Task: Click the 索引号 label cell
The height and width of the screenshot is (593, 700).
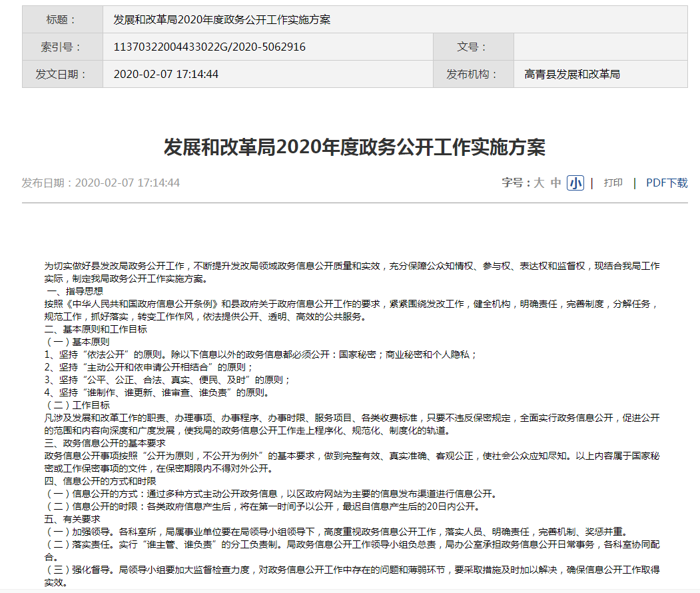Action: pyautogui.click(x=63, y=47)
